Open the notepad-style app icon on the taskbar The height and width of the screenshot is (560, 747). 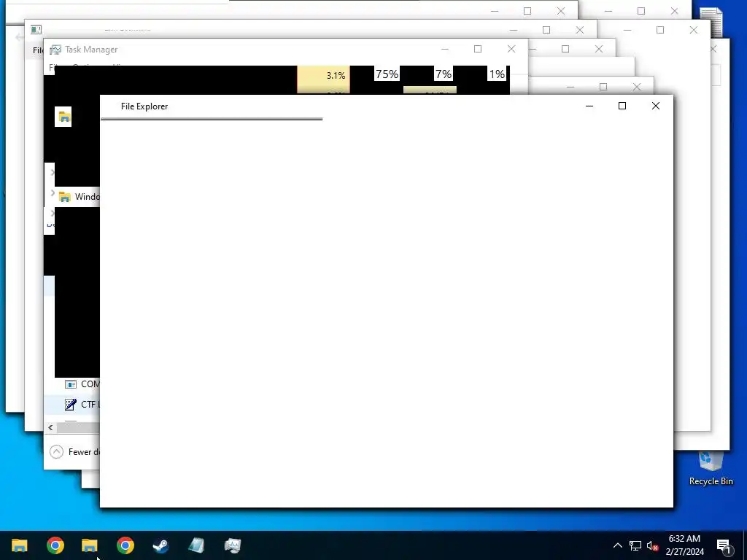[196, 545]
